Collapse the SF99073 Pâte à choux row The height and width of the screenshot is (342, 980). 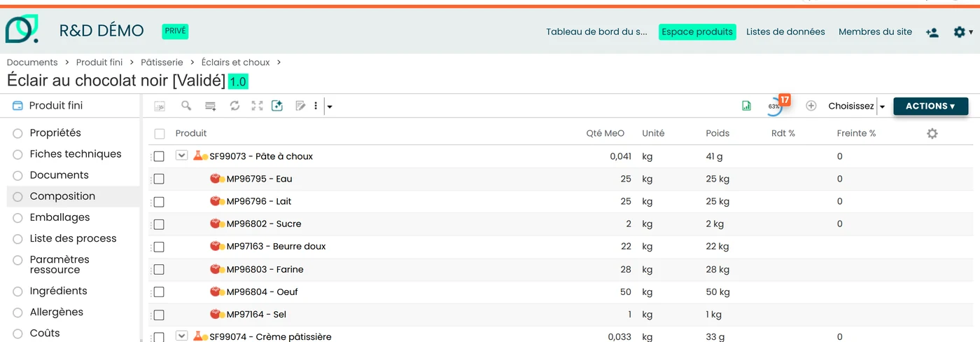click(181, 156)
